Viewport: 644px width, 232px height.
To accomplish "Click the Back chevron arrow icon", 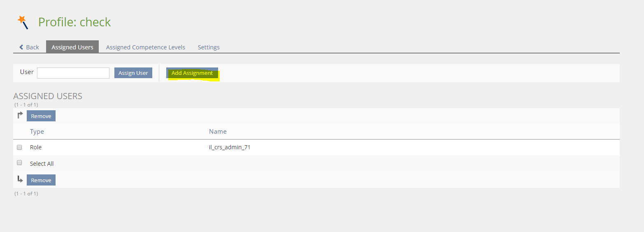I will pyautogui.click(x=21, y=47).
